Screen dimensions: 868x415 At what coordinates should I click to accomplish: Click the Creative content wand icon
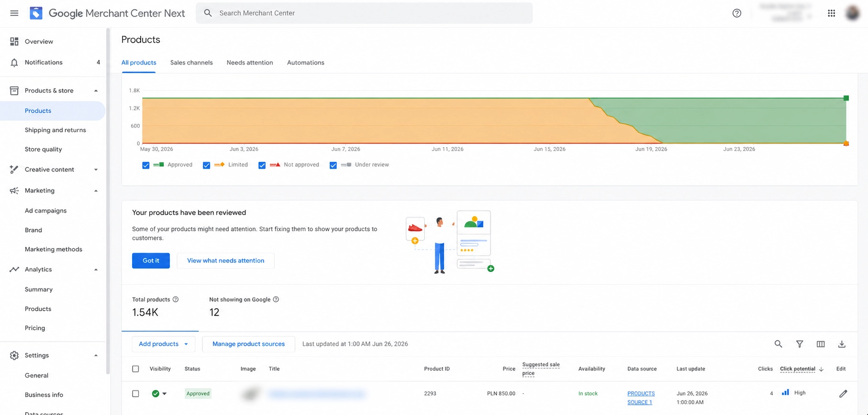14,169
